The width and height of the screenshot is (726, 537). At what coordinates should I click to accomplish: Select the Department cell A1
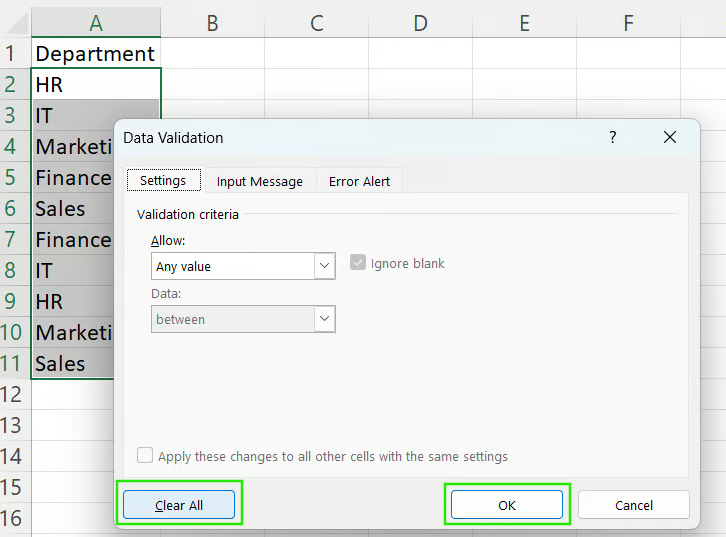(96, 54)
